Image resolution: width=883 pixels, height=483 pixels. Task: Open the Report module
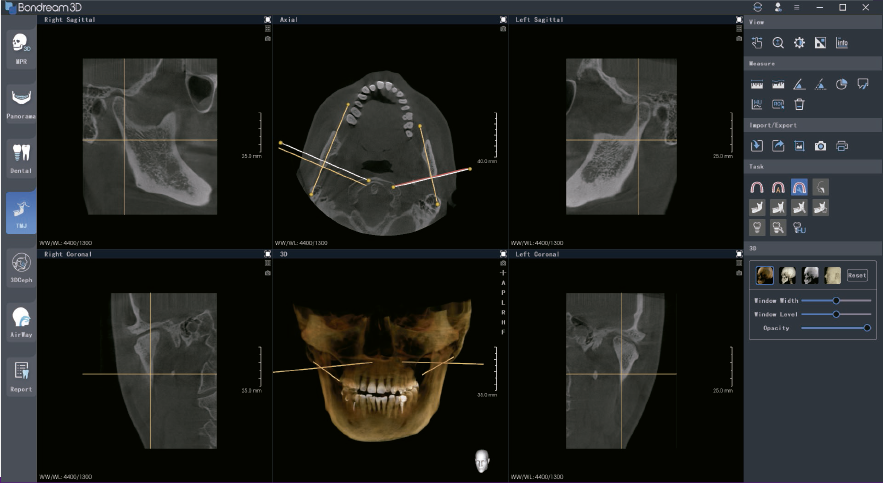pos(20,375)
